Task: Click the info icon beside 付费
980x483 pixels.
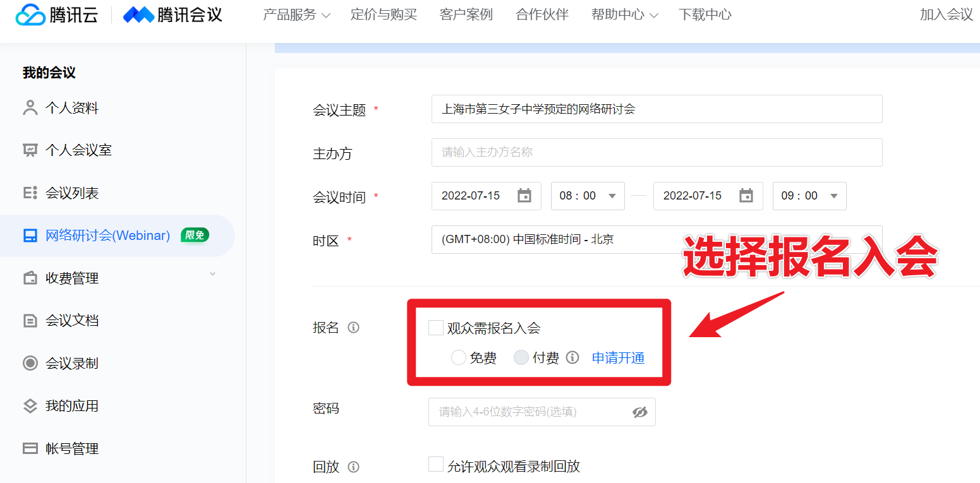Action: tap(572, 357)
